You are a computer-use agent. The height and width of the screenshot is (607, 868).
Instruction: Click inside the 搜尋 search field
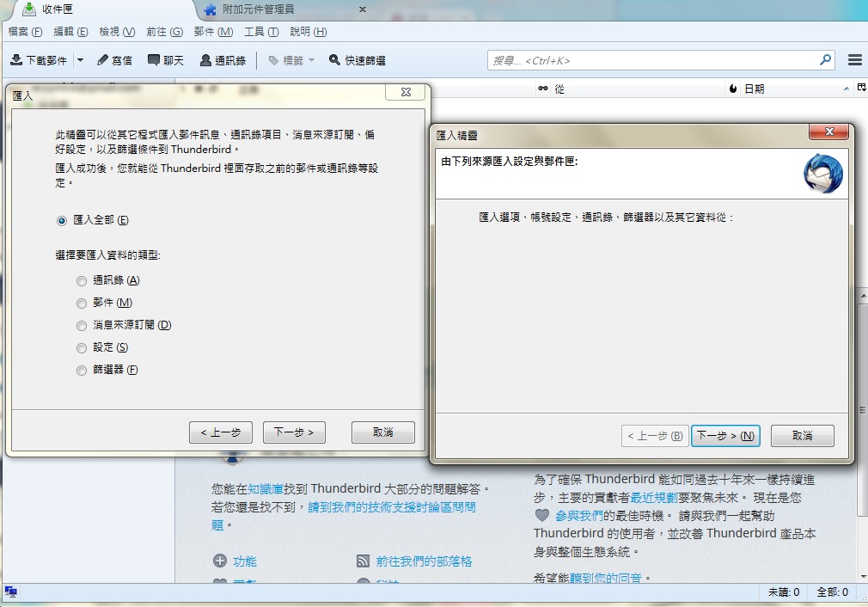pyautogui.click(x=653, y=60)
